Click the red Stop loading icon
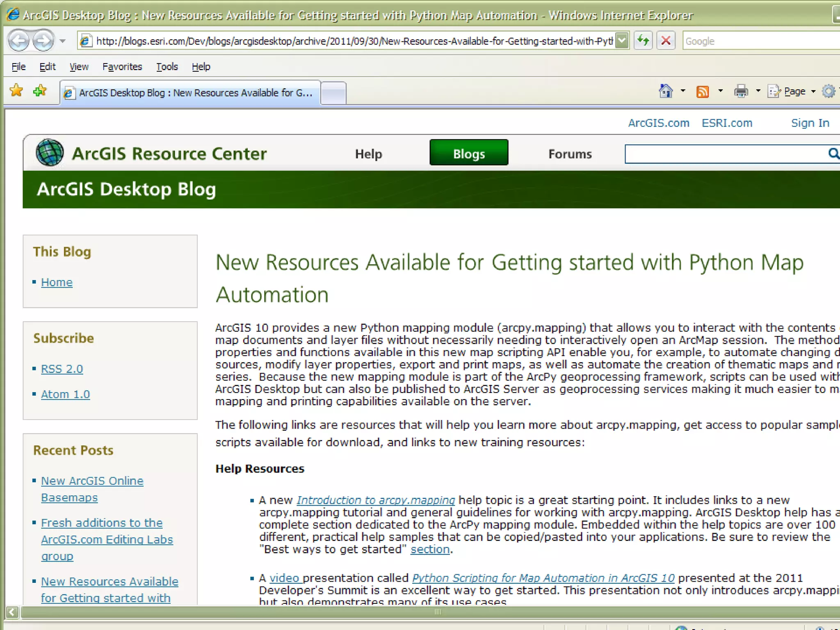Image resolution: width=840 pixels, height=630 pixels. click(x=666, y=41)
